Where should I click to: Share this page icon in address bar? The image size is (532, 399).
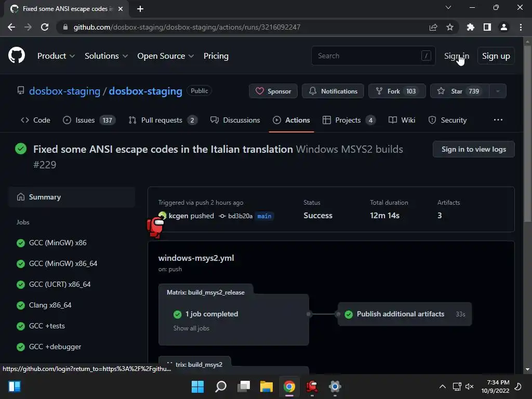(x=433, y=27)
